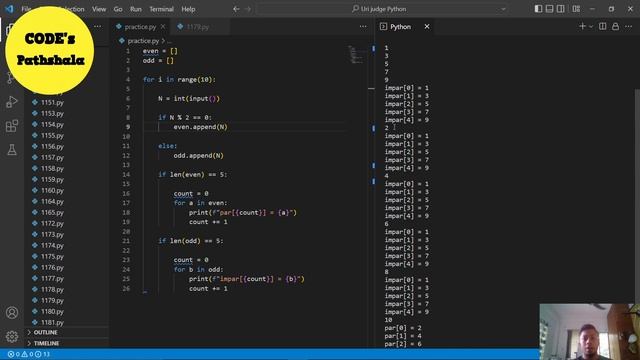Image resolution: width=640 pixels, height=360 pixels.
Task: Open the Extensions view
Action: 12,126
